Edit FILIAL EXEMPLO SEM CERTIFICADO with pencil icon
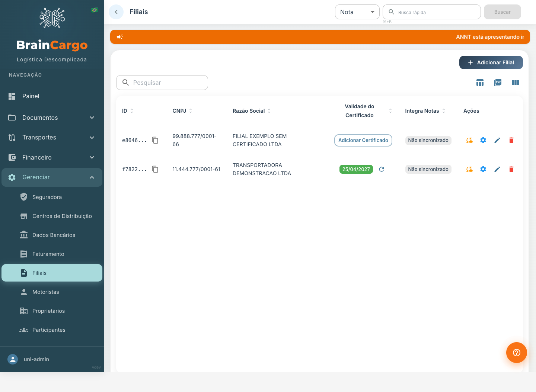Viewport: 536px width, 392px height. (497, 140)
